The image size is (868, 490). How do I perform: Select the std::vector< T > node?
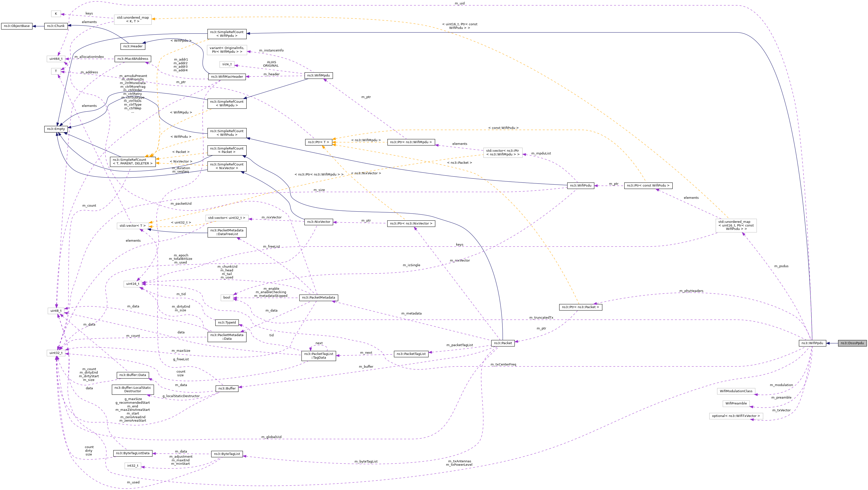pos(133,226)
